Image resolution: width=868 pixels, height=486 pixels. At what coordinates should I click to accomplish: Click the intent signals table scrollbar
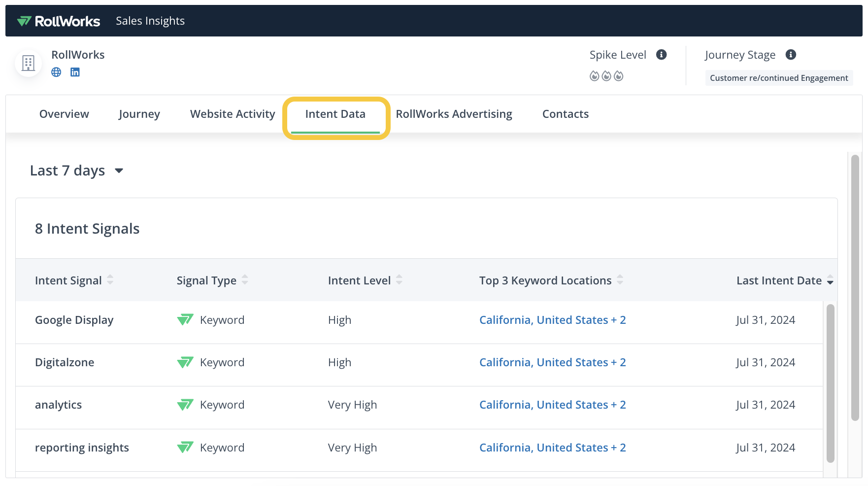tap(830, 383)
